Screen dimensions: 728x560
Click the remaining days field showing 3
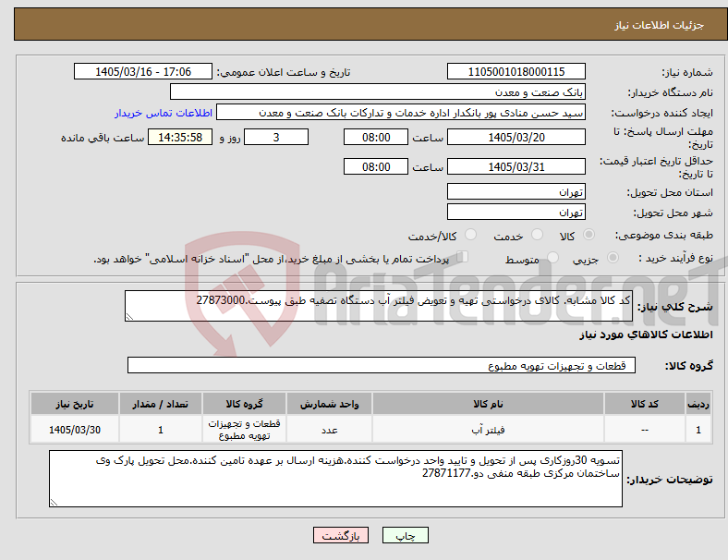tap(276, 138)
